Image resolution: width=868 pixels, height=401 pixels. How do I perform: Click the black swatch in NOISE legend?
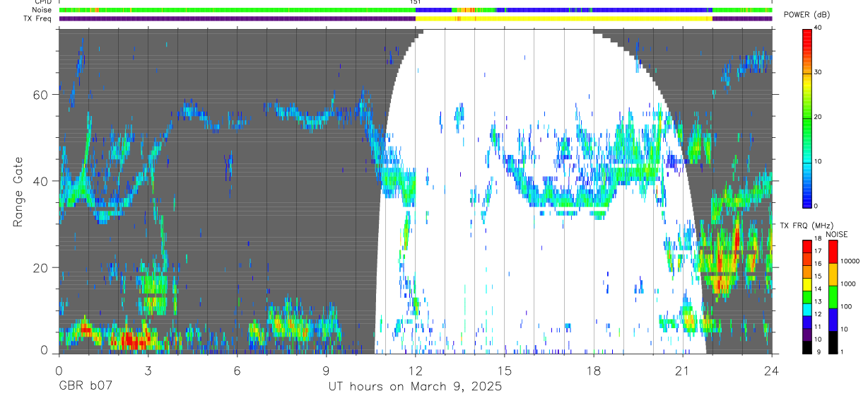(x=833, y=341)
